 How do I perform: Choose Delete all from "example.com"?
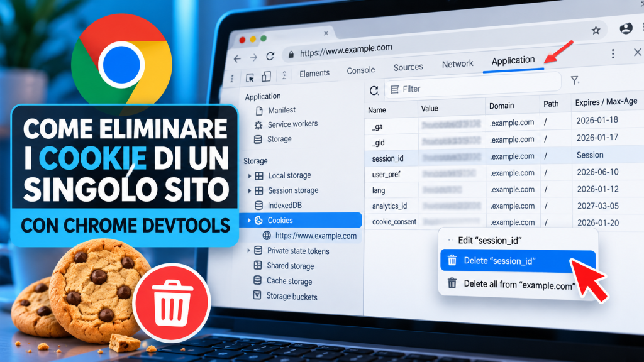point(518,284)
